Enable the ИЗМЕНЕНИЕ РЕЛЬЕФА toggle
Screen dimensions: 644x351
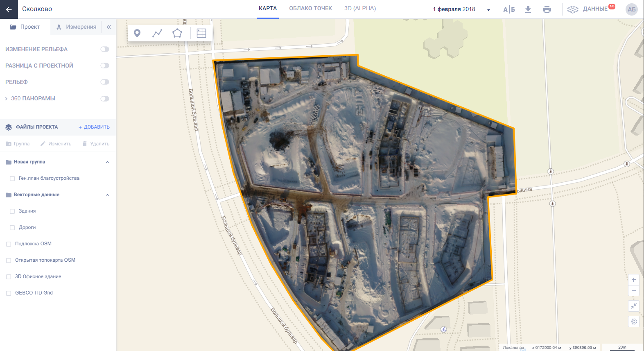105,49
